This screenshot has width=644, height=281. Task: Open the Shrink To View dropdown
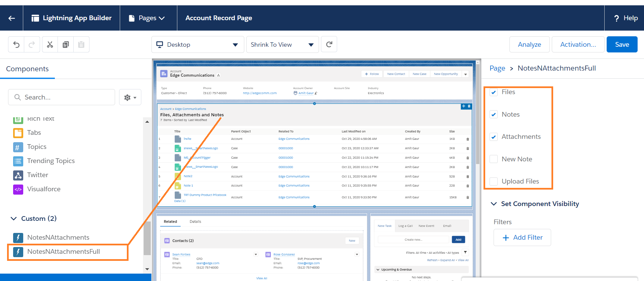282,45
